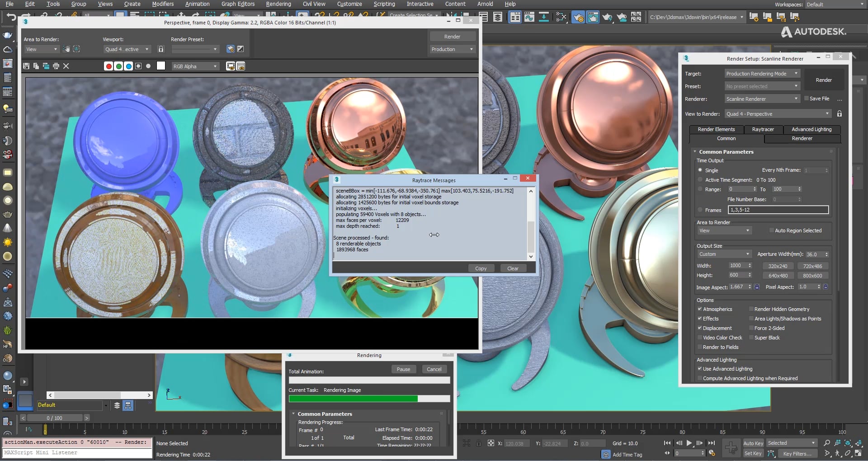
Task: Enable the blue channel button
Action: [x=128, y=66]
